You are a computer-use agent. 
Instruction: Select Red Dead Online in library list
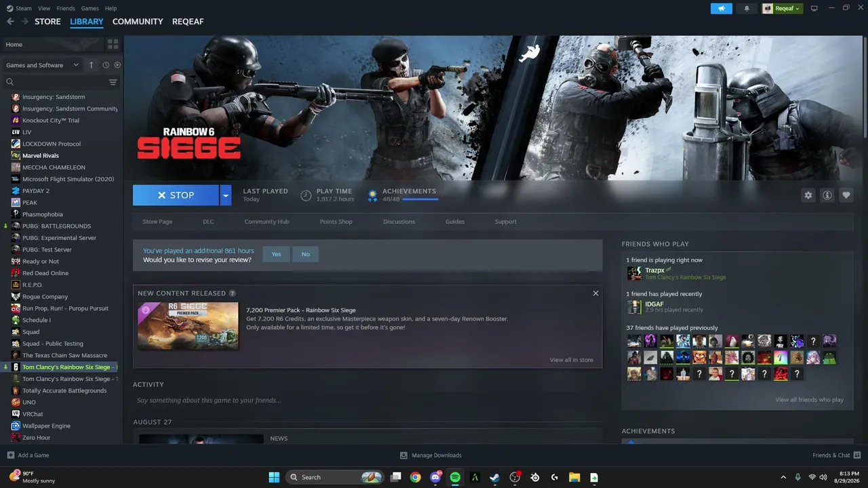click(45, 273)
